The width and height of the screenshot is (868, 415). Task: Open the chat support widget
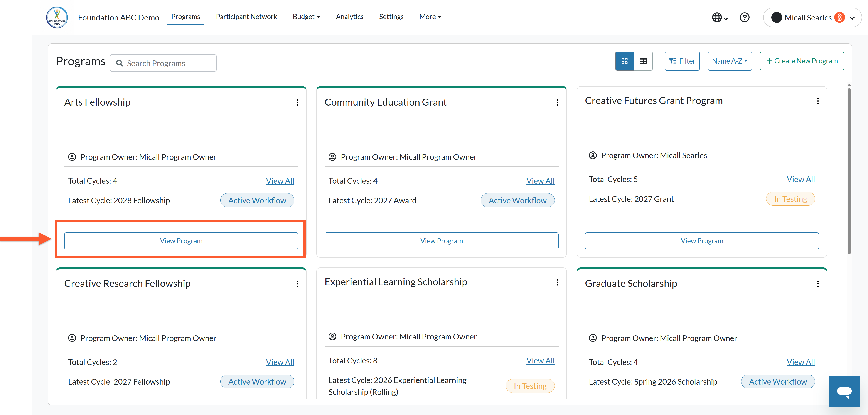[x=844, y=391]
